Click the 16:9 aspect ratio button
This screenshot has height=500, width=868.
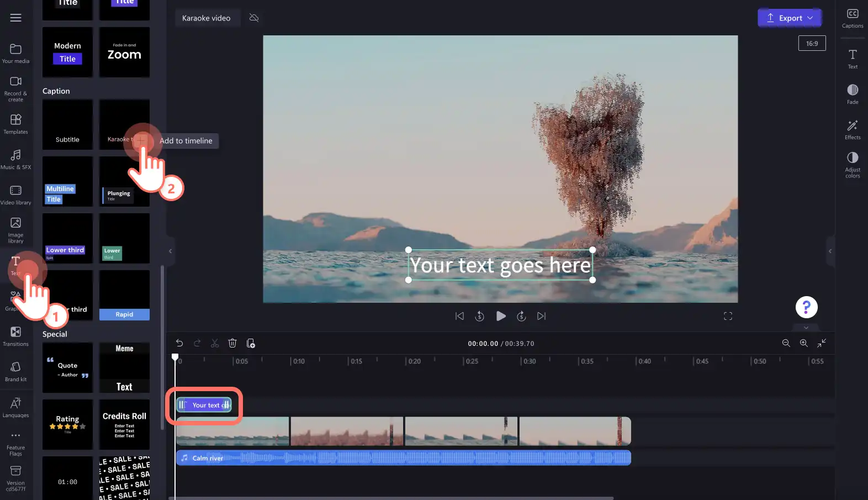point(812,43)
